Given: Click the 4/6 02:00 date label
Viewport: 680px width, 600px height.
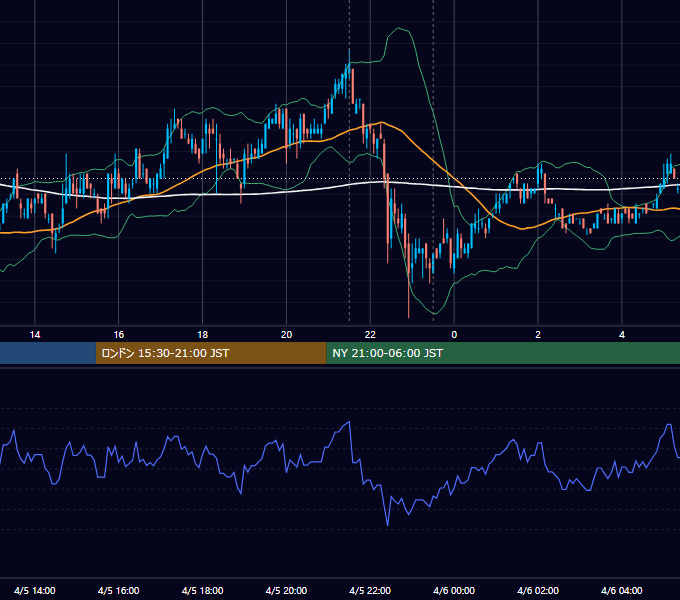Looking at the screenshot, I should pyautogui.click(x=538, y=590).
